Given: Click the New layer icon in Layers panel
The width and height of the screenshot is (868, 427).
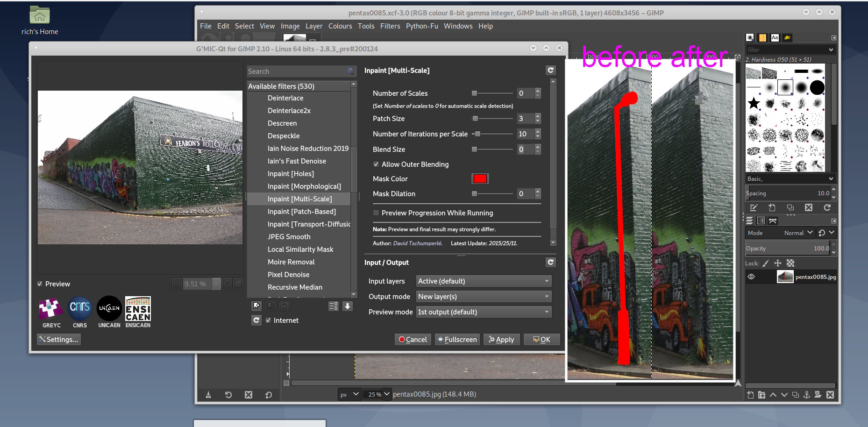Looking at the screenshot, I should (x=750, y=395).
